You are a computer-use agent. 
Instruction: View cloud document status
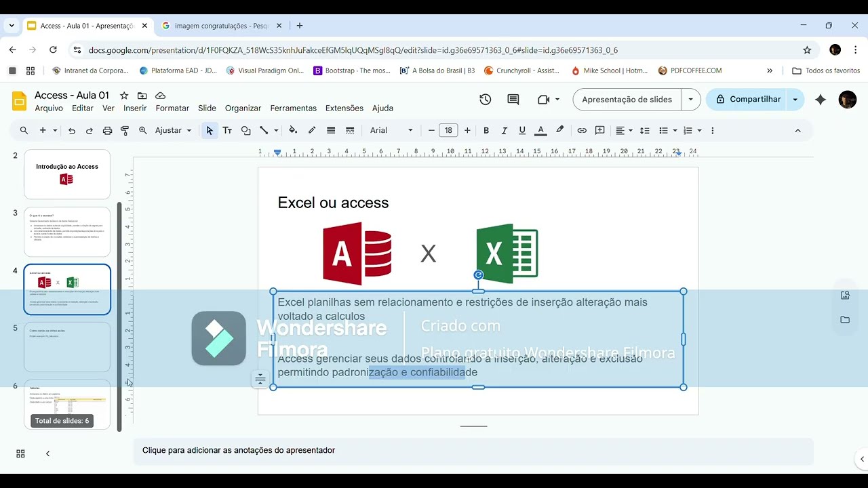pos(160,96)
